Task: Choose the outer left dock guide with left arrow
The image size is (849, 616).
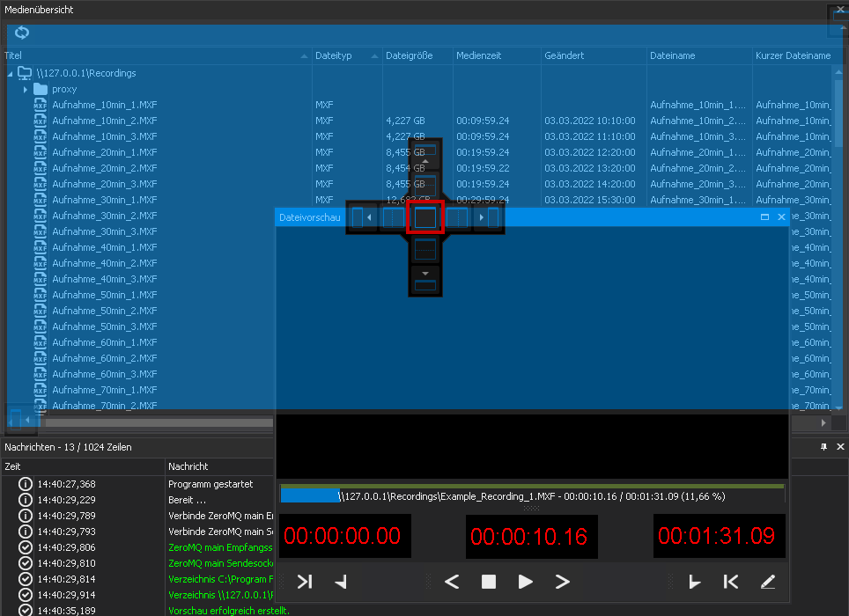Action: point(362,217)
